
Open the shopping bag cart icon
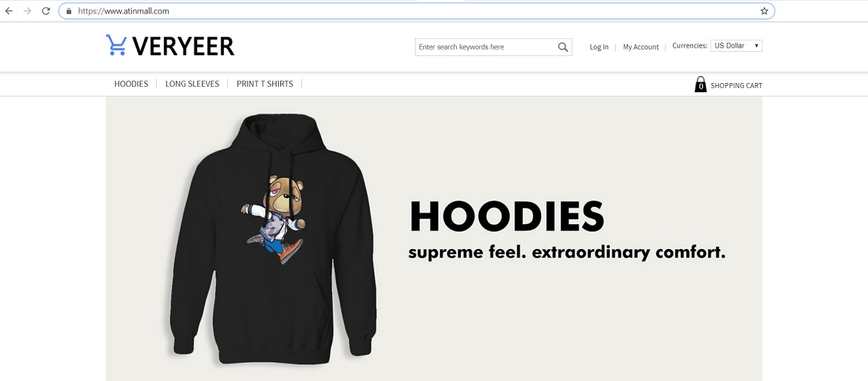[x=701, y=84]
